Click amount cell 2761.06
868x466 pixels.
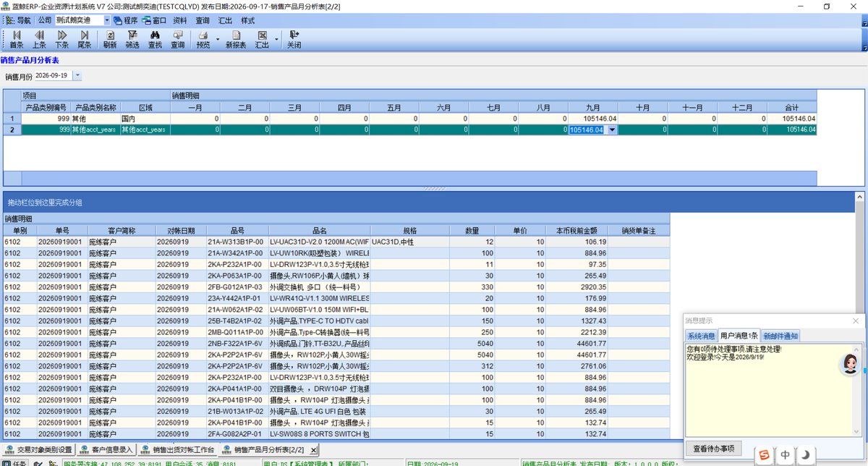tap(577, 366)
